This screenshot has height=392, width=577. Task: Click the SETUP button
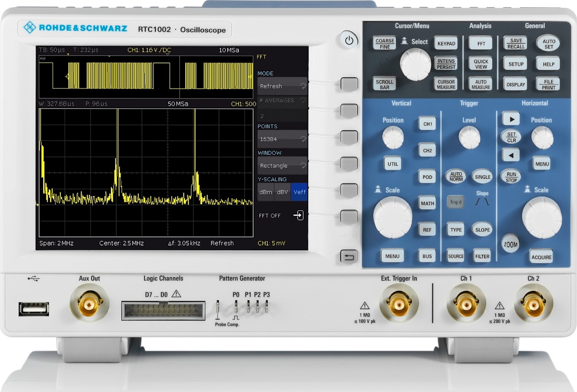pos(516,64)
